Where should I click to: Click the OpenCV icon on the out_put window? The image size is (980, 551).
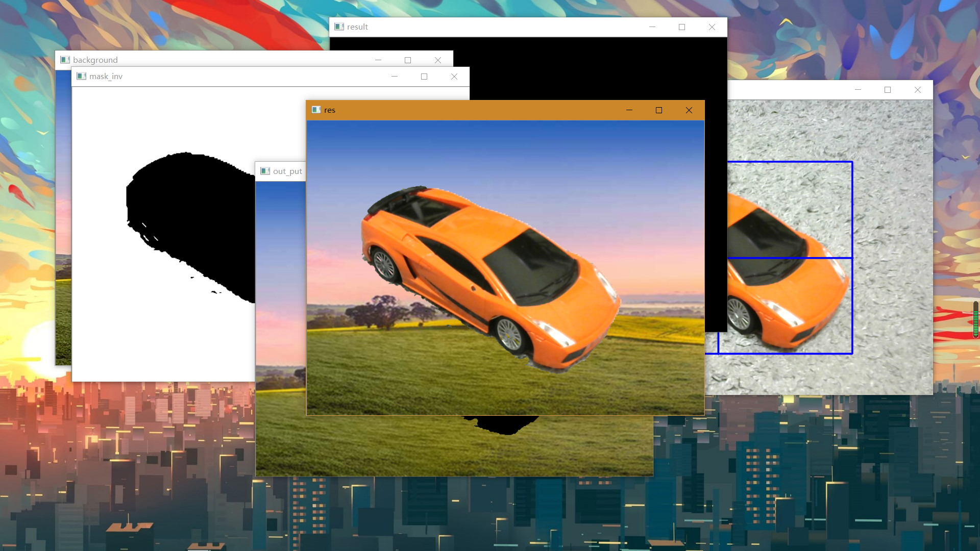pyautogui.click(x=265, y=171)
